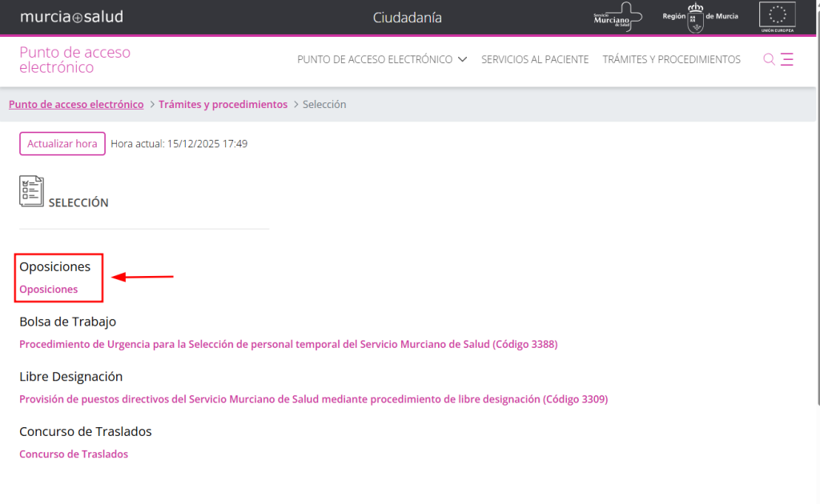Click the black Concurso de Traslados heading
The width and height of the screenshot is (820, 504).
click(x=85, y=431)
